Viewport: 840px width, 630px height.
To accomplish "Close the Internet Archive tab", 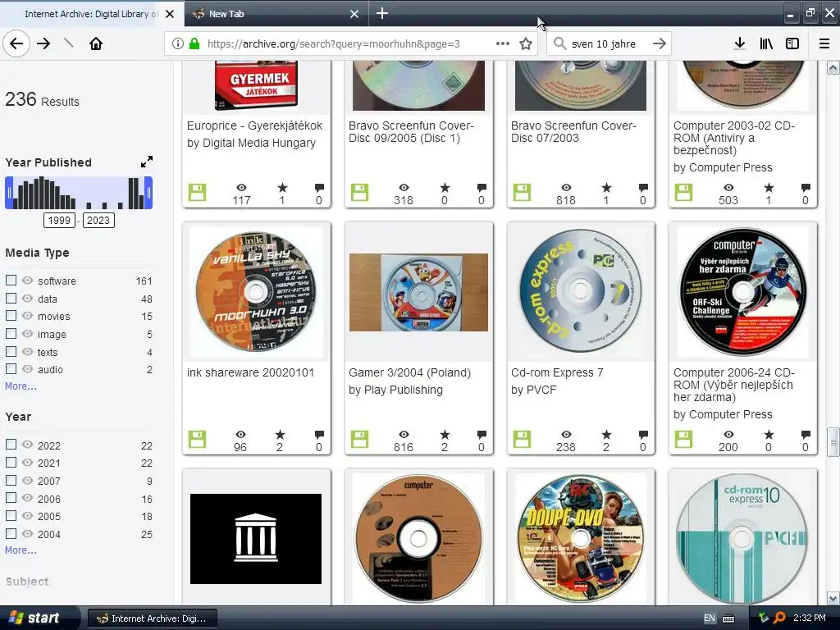I will (170, 14).
